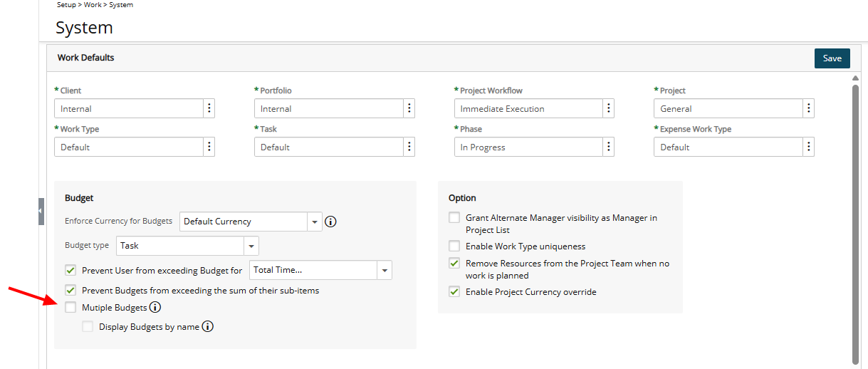Open the Phase field's three-dot menu

(x=608, y=147)
